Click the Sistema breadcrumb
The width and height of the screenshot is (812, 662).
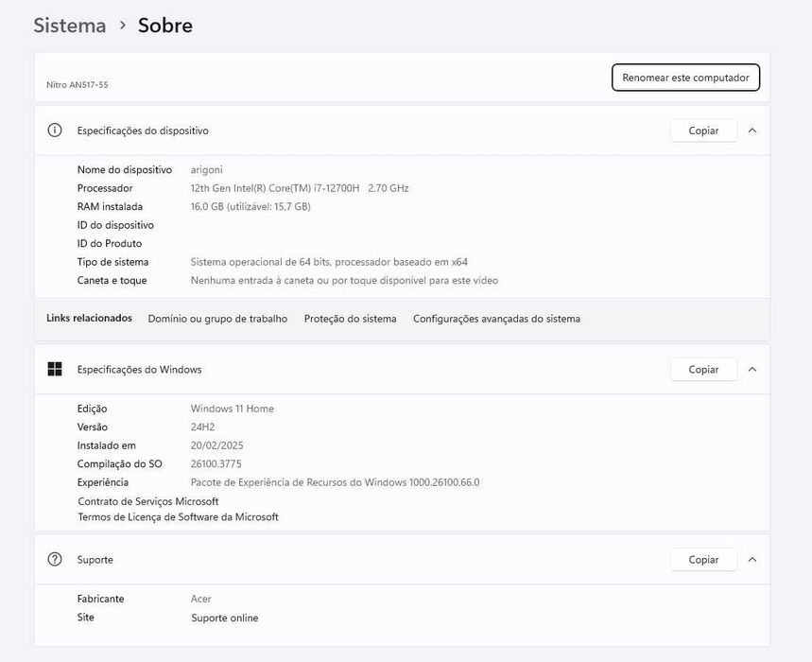click(x=70, y=26)
